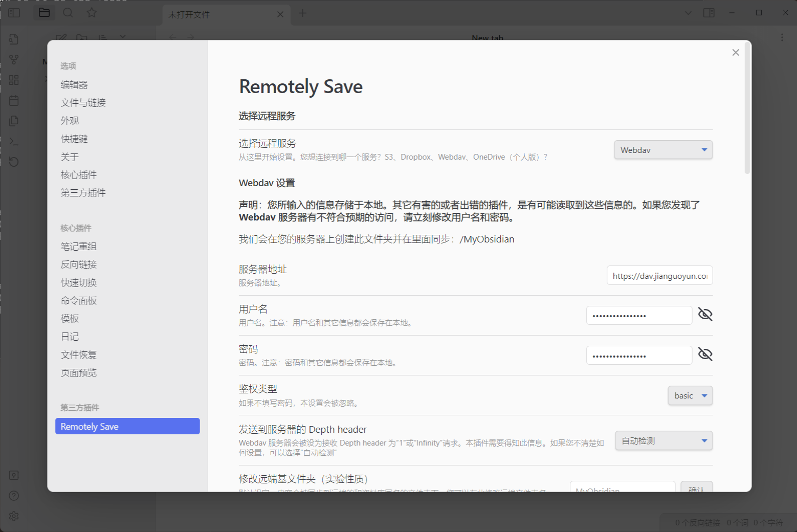Open the help question mark icon

pyautogui.click(x=14, y=496)
